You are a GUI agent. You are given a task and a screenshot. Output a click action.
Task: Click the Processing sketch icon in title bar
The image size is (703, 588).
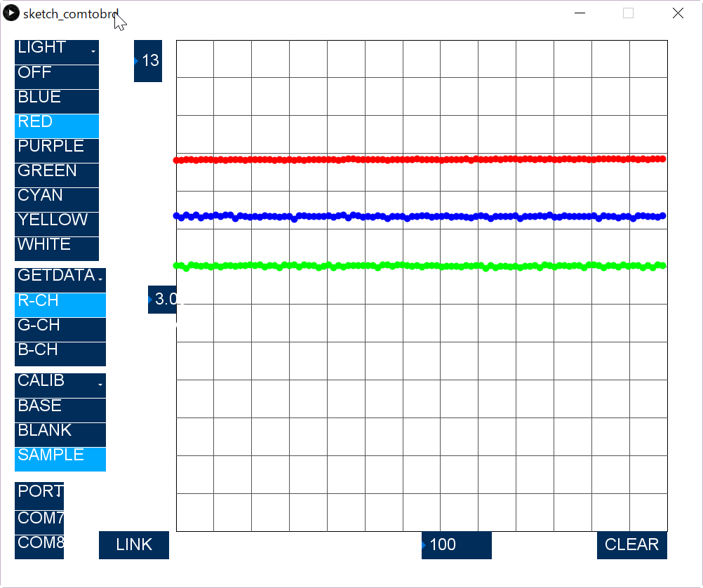pyautogui.click(x=11, y=13)
